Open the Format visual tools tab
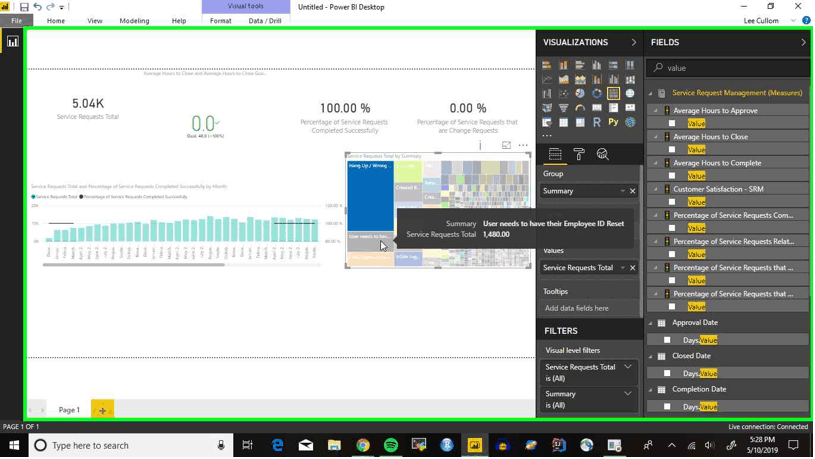Image resolution: width=815 pixels, height=459 pixels. click(x=220, y=21)
